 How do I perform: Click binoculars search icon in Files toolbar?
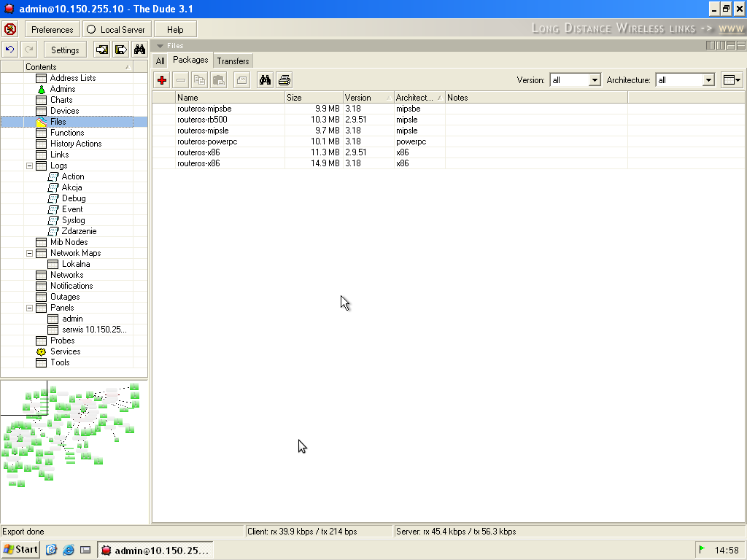click(266, 80)
